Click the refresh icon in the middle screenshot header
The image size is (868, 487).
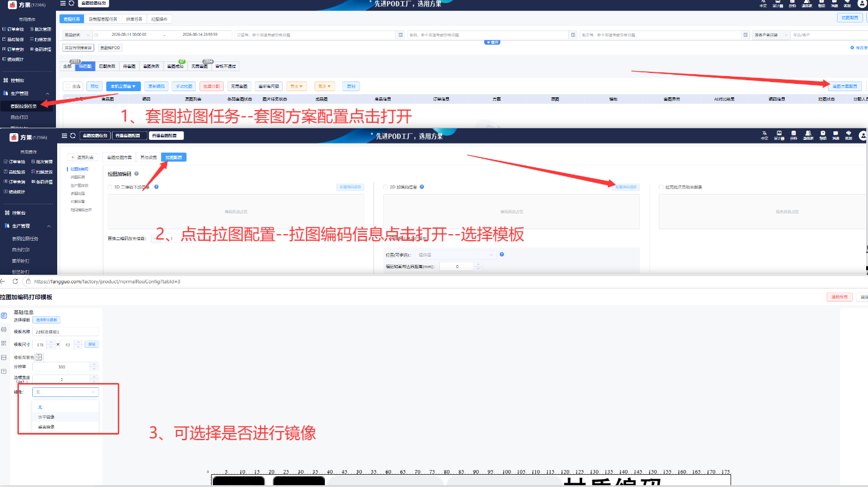tap(72, 136)
